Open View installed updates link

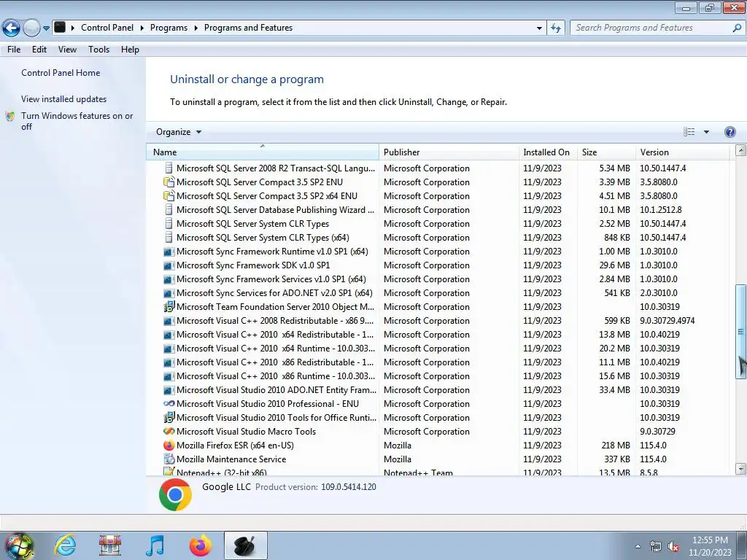[64, 99]
